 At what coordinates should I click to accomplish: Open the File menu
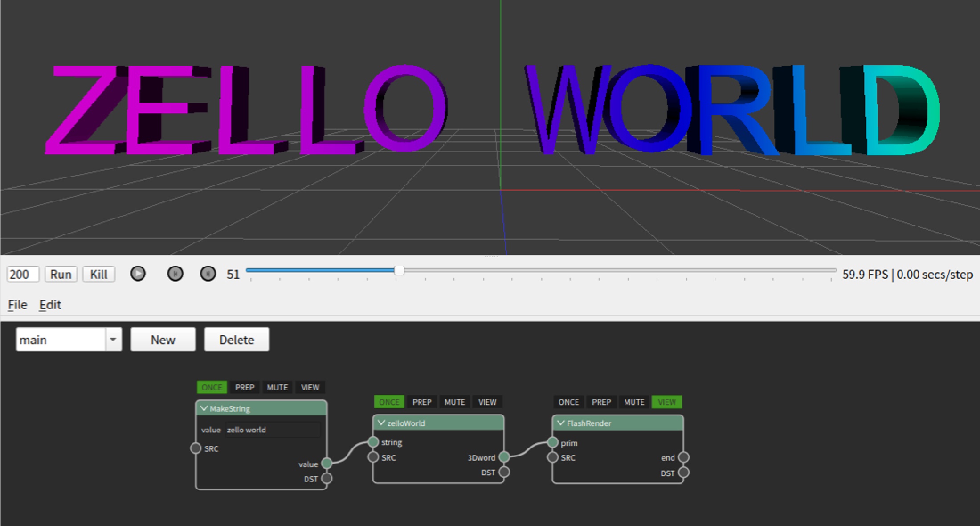coord(17,305)
